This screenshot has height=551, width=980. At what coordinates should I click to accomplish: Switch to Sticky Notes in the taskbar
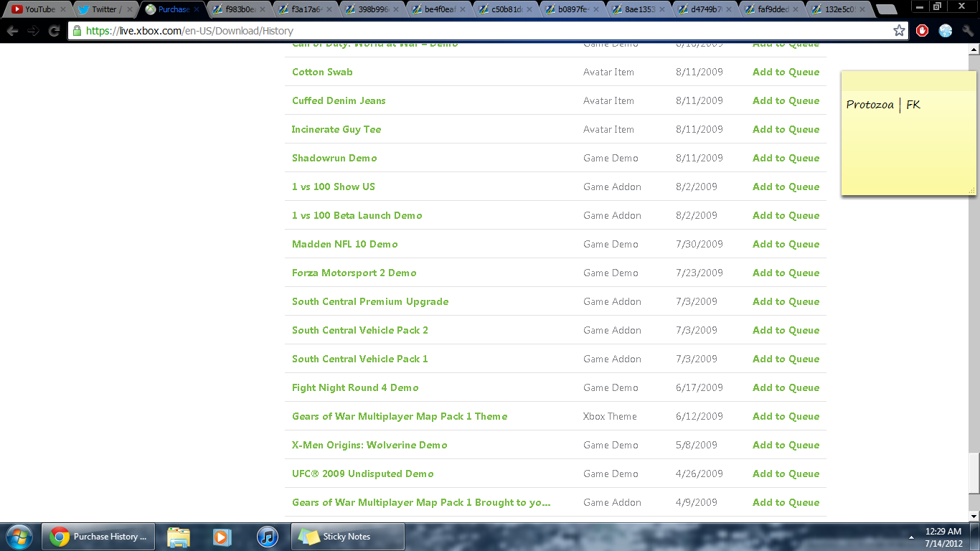(x=347, y=537)
